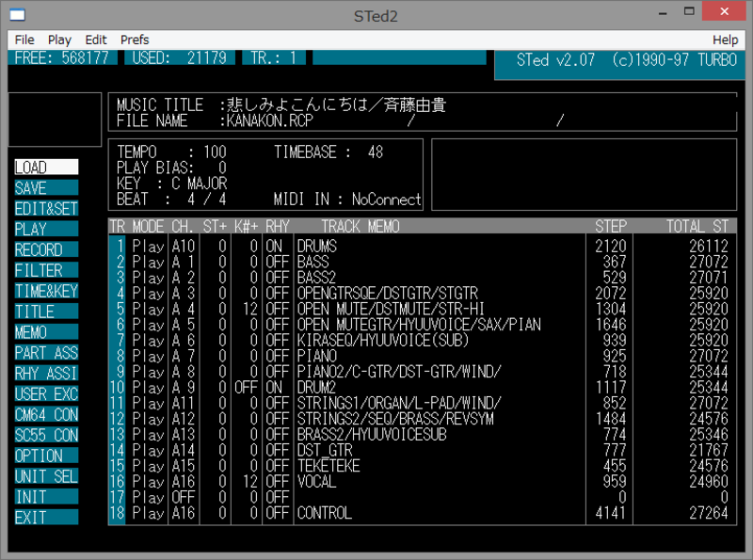This screenshot has width=753, height=560.
Task: Open USER EXC settings
Action: click(46, 393)
